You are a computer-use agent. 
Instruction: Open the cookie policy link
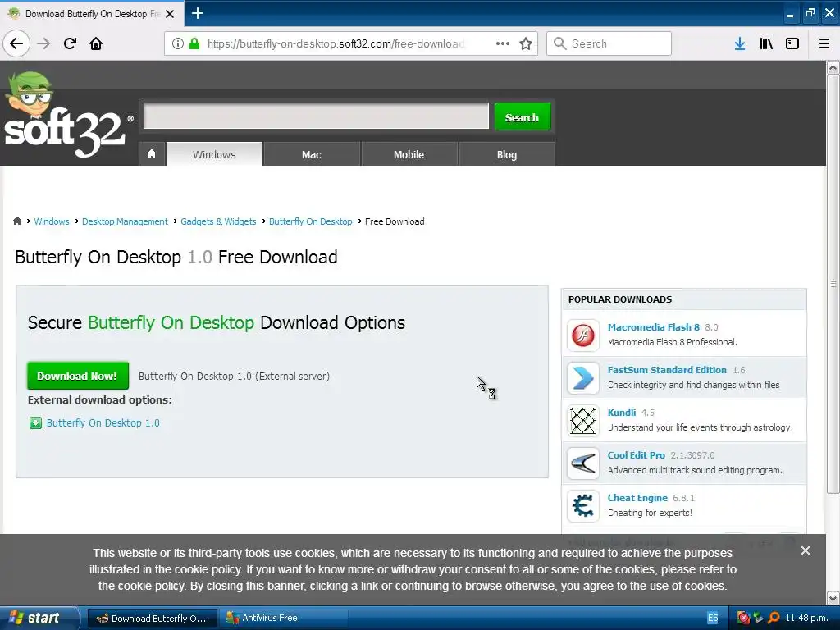coord(151,586)
